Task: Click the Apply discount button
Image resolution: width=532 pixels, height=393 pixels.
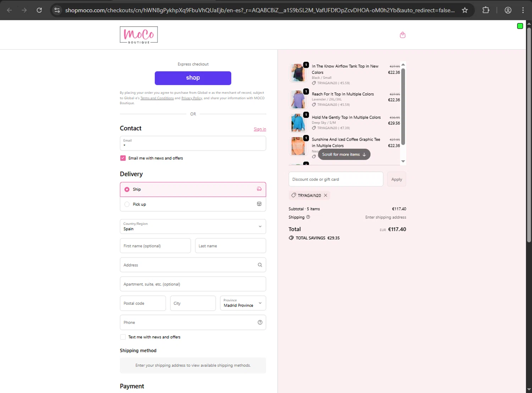Action: [397, 179]
